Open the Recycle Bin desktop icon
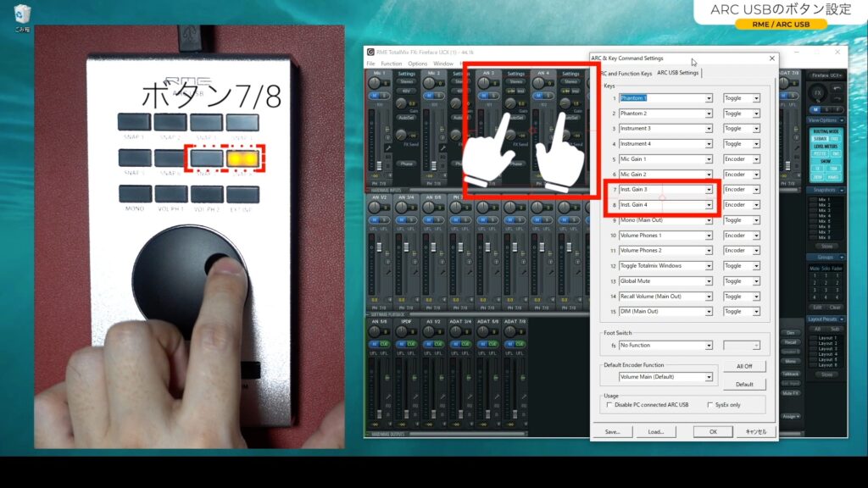Screen dimensions: 868x488 (x=21, y=19)
